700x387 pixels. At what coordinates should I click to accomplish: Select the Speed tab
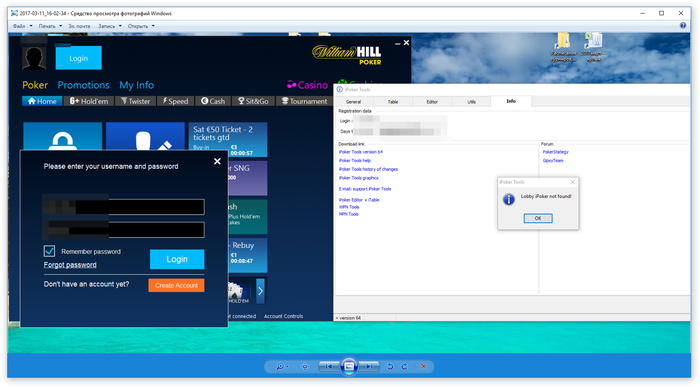(x=175, y=101)
